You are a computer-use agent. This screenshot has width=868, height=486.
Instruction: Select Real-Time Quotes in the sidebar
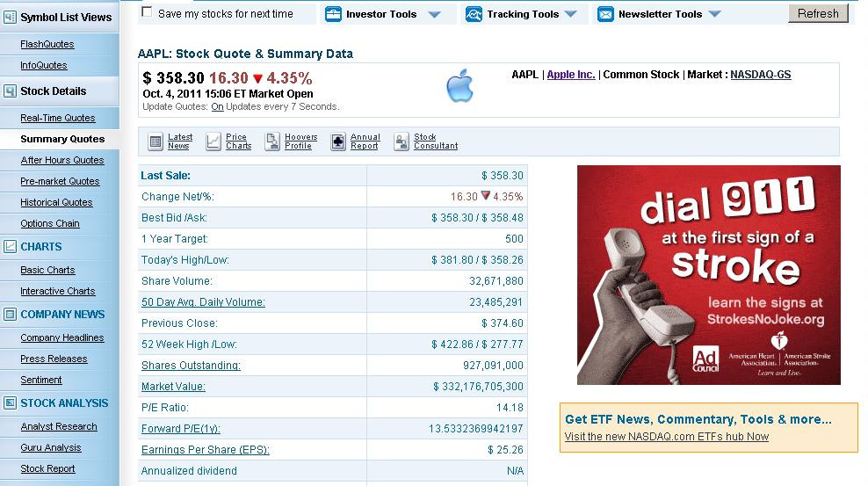point(58,118)
